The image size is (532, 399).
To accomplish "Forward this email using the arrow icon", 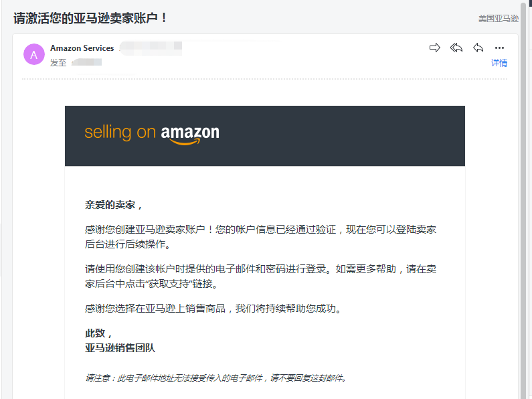I will coord(435,48).
